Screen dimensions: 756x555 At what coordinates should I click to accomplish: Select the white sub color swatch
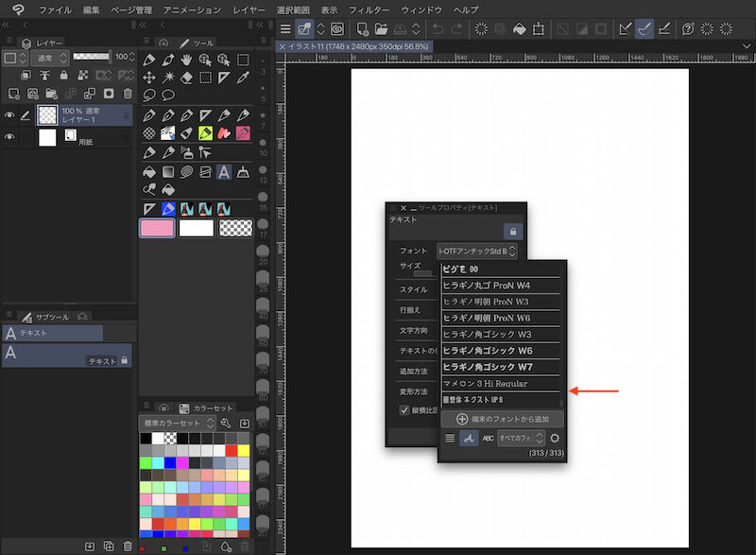pyautogui.click(x=197, y=228)
